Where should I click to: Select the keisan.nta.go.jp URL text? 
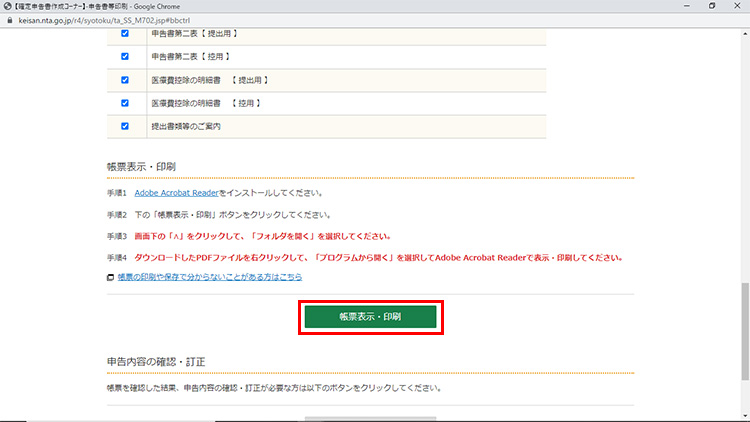tap(100, 19)
